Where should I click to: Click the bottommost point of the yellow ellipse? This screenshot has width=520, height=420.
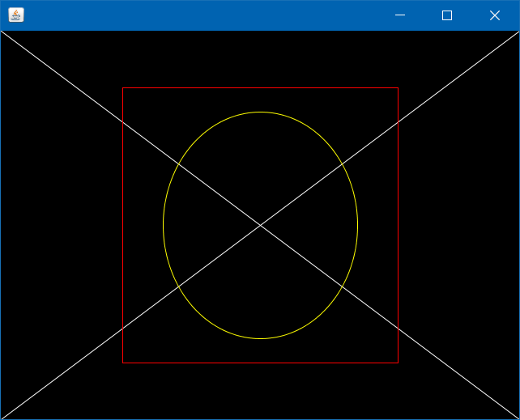click(x=260, y=338)
